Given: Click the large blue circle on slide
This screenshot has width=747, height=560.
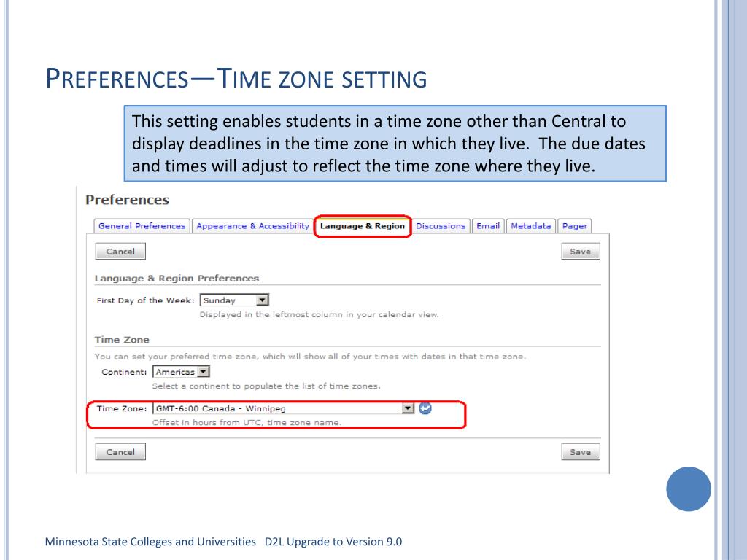Looking at the screenshot, I should point(689,489).
